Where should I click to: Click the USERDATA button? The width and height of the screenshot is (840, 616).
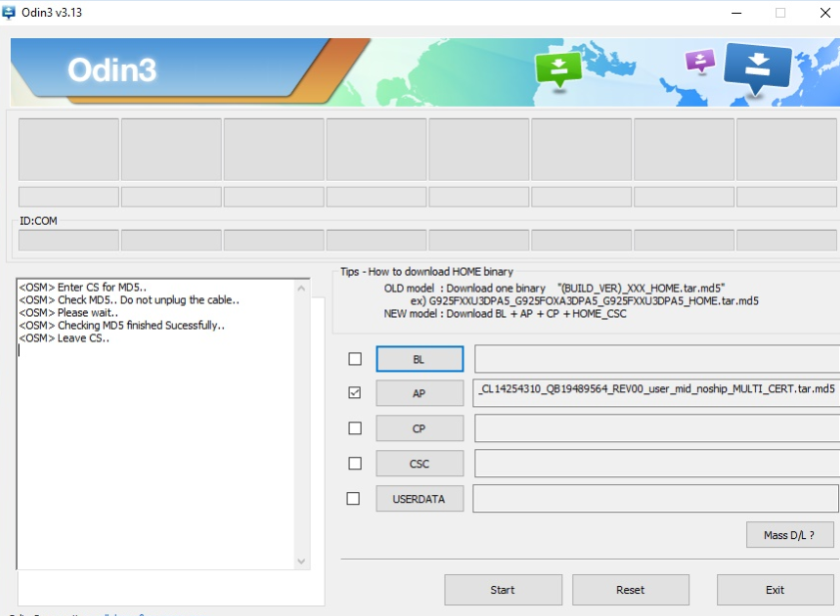(420, 499)
